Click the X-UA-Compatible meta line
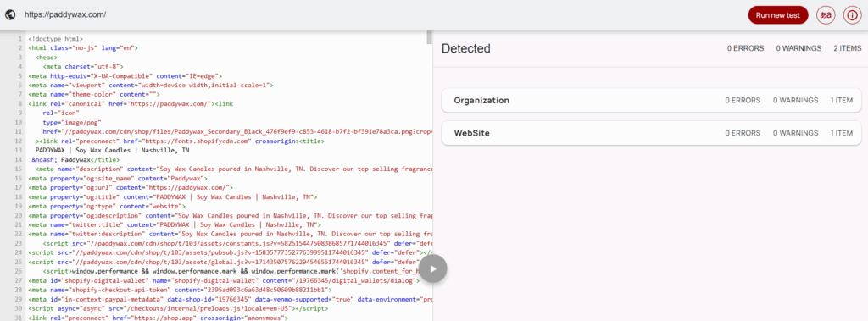868x321 pixels. coord(125,75)
